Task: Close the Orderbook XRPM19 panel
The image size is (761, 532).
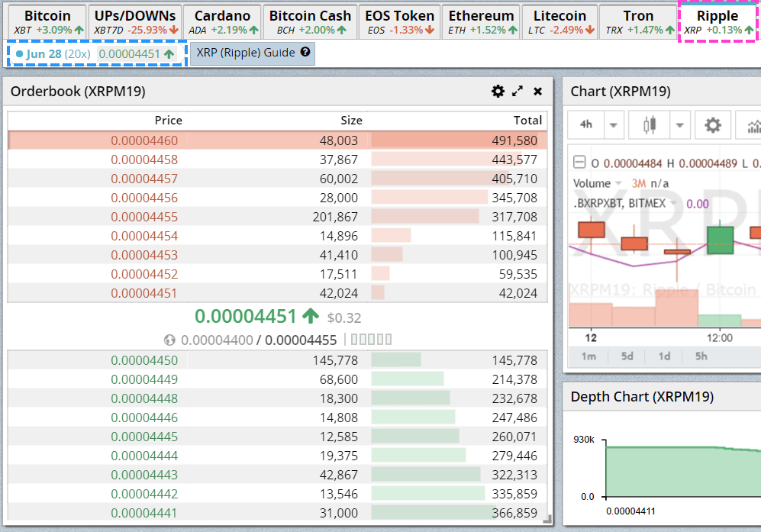Action: tap(538, 92)
